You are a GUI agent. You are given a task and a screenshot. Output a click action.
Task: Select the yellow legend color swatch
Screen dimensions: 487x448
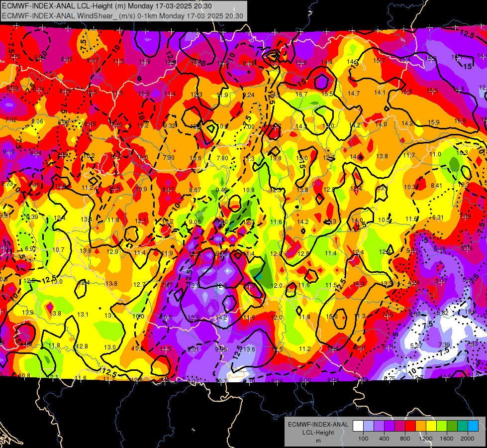pyautogui.click(x=431, y=426)
